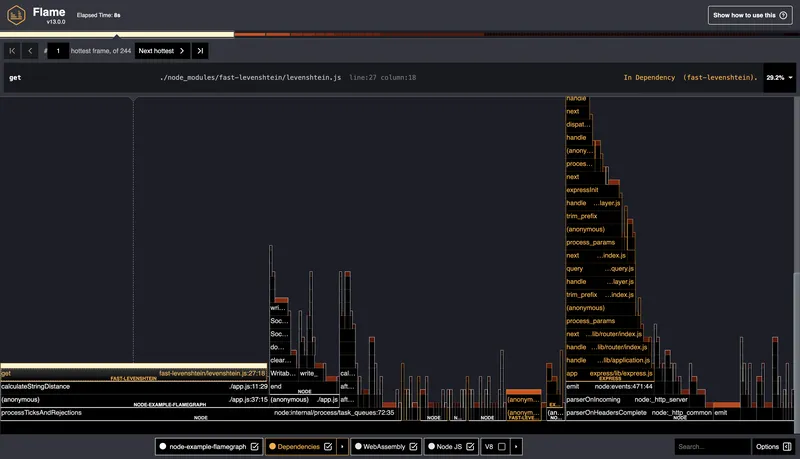Image resolution: width=800 pixels, height=459 pixels.
Task: Jump to the first hottest frame
Action: 12,50
